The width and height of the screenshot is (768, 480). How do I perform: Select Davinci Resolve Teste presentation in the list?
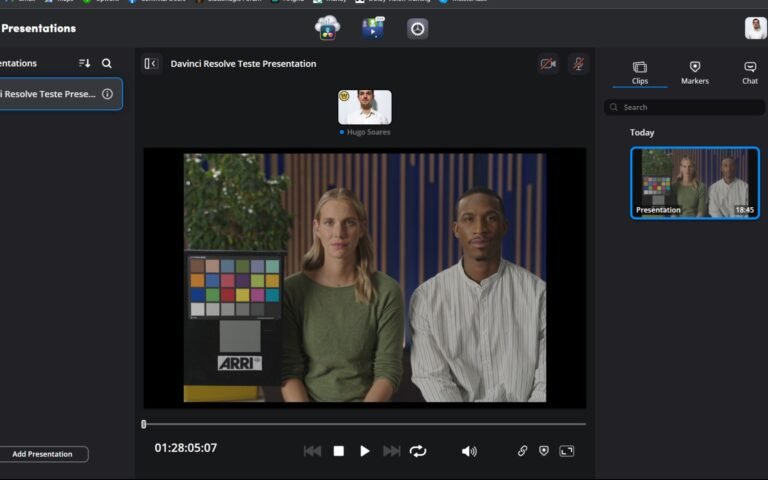coord(60,94)
